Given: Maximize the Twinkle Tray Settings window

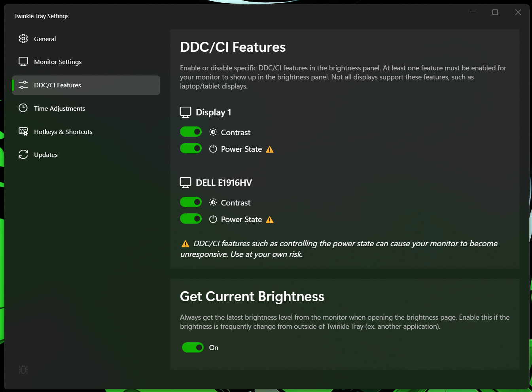Looking at the screenshot, I should 495,13.
